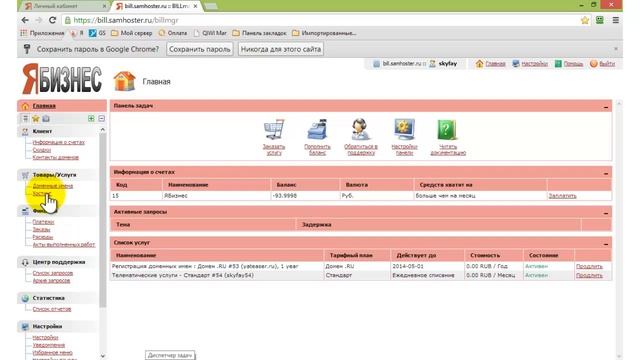Screen dimensions: 640x360
Task: Click the browser forward arrow
Action: pyautogui.click(x=38, y=20)
